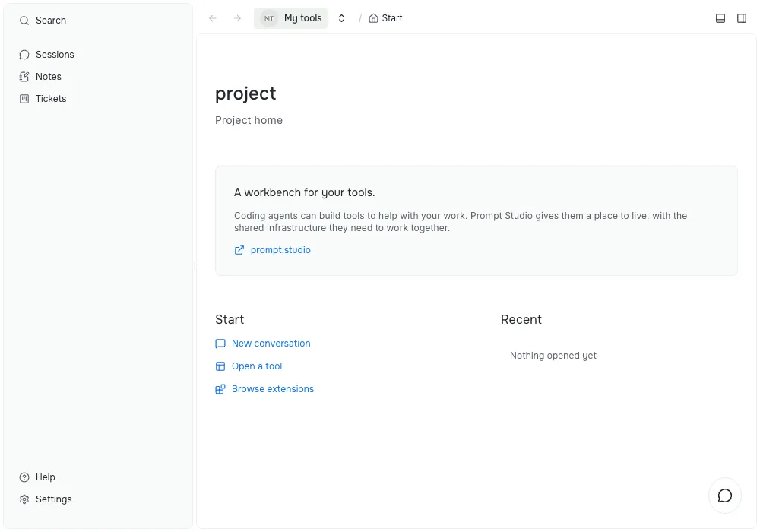Open Sessions in the sidebar
This screenshot has height=532, width=760.
98,55
